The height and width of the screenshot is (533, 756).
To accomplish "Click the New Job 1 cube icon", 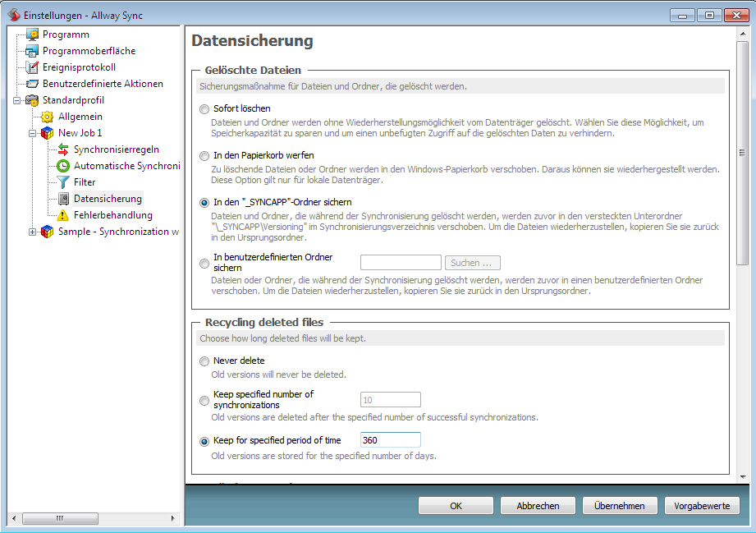I will click(x=48, y=133).
